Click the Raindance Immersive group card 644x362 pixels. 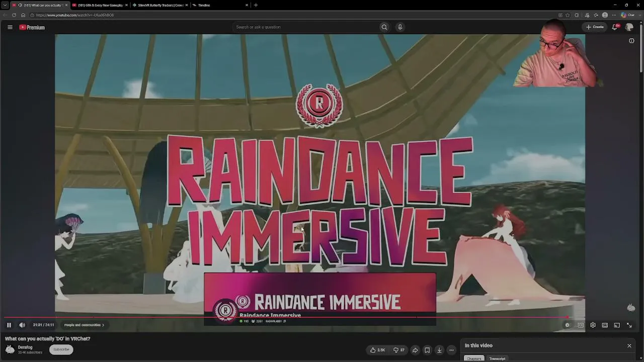click(320, 299)
